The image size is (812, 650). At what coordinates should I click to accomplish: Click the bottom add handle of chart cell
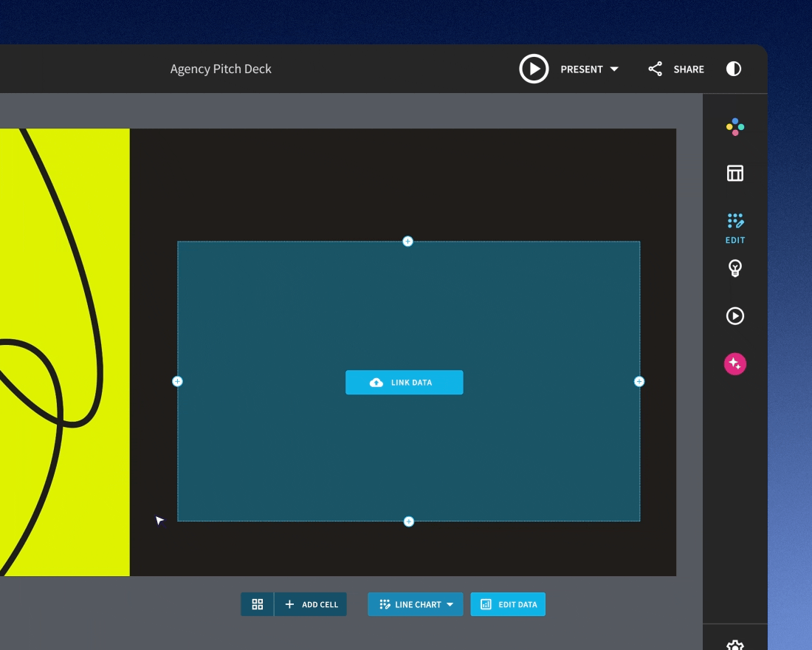pyautogui.click(x=409, y=521)
